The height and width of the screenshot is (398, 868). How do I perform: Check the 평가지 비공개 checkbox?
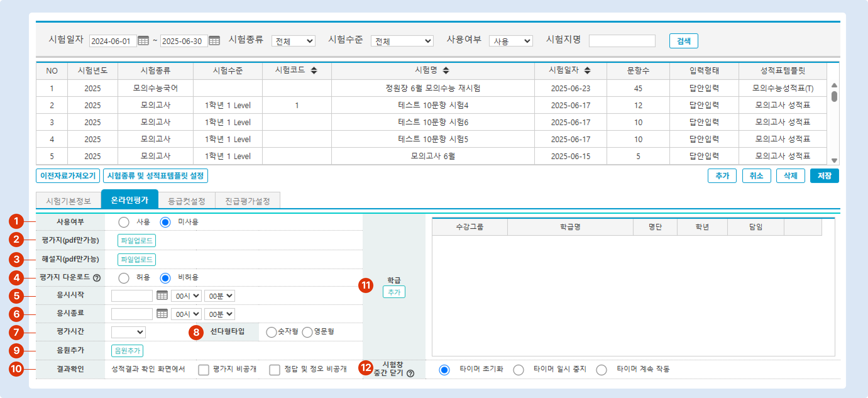pos(204,370)
